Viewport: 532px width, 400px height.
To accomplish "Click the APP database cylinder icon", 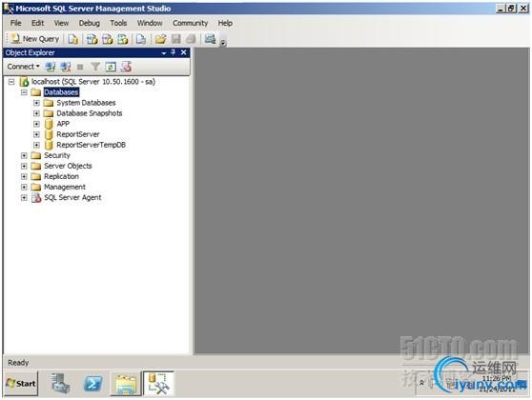I will (x=49, y=124).
